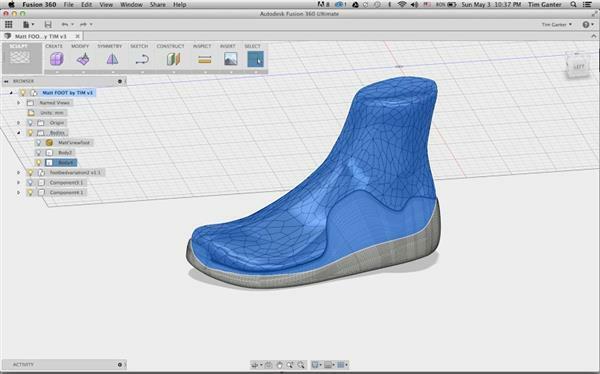This screenshot has width=600, height=374.
Task: Expand the footbedvariation2 component arrow
Action: click(x=18, y=173)
